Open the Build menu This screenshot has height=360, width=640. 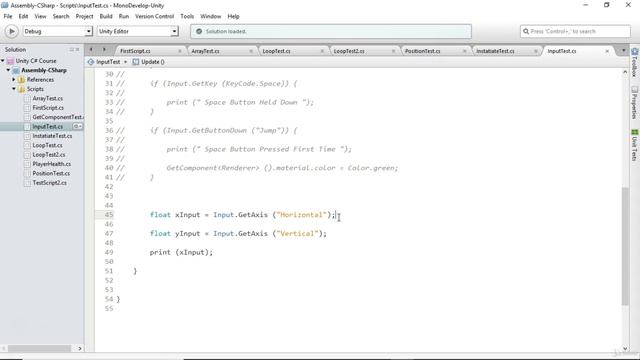[106, 16]
